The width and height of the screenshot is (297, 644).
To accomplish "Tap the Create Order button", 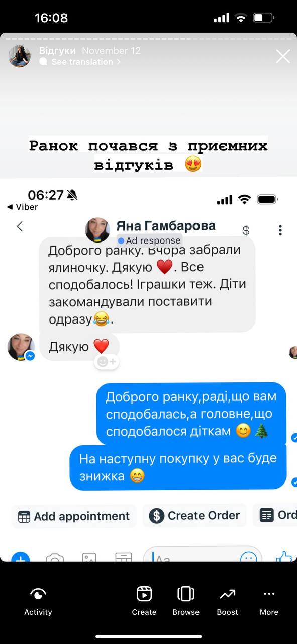I will [194, 516].
